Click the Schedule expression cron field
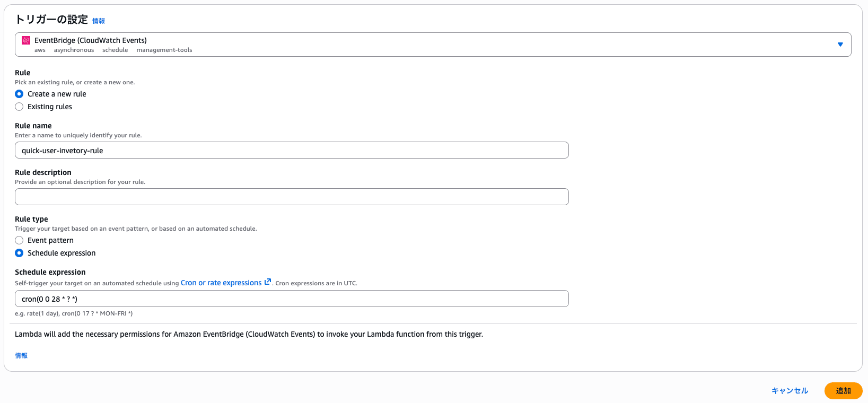The height and width of the screenshot is (403, 868). coord(292,299)
